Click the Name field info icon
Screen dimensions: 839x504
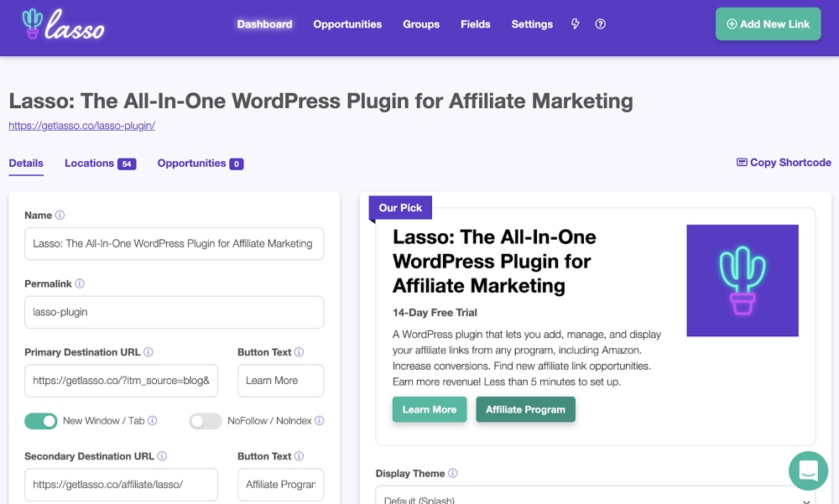point(60,215)
